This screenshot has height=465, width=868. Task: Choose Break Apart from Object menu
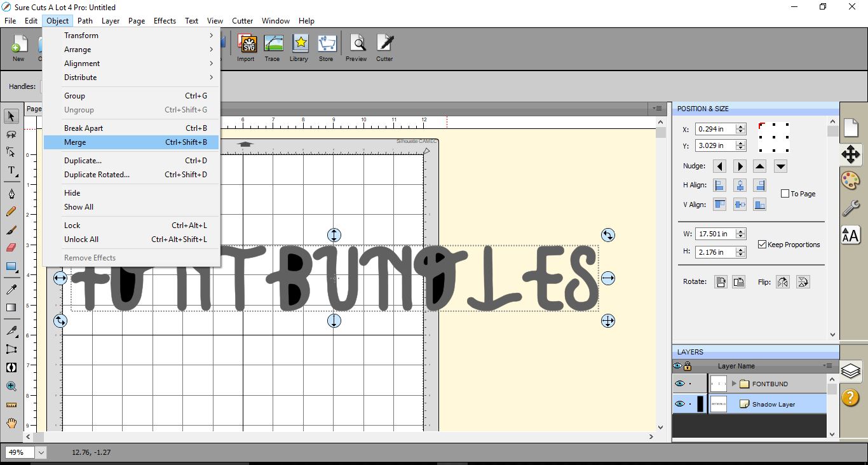pyautogui.click(x=131, y=128)
